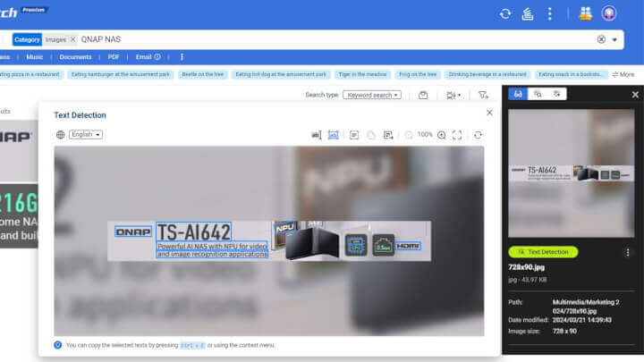Open the image search tab in side panel
The height and width of the screenshot is (362, 644).
point(538,94)
